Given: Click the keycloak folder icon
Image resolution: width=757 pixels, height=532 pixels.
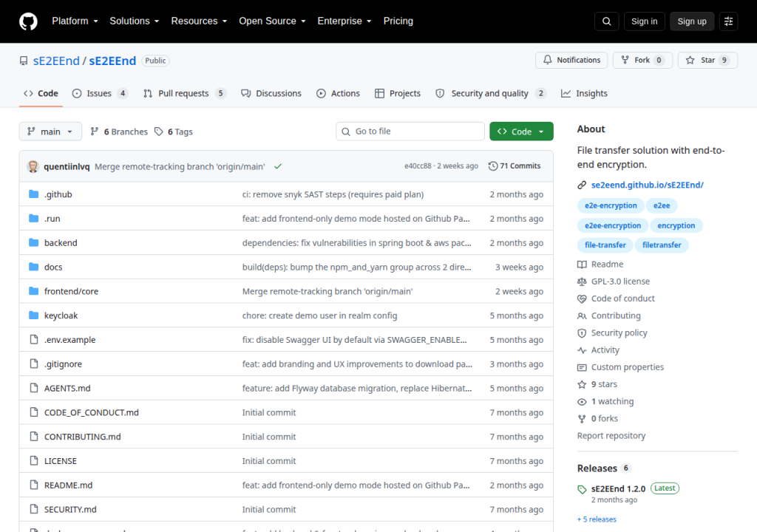Looking at the screenshot, I should pos(34,316).
